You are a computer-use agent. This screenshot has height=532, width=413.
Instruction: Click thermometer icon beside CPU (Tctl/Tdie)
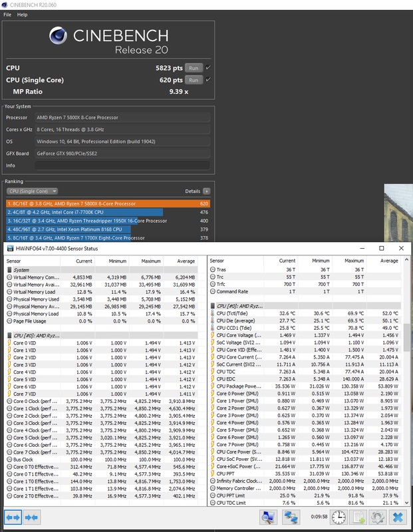pos(213,313)
